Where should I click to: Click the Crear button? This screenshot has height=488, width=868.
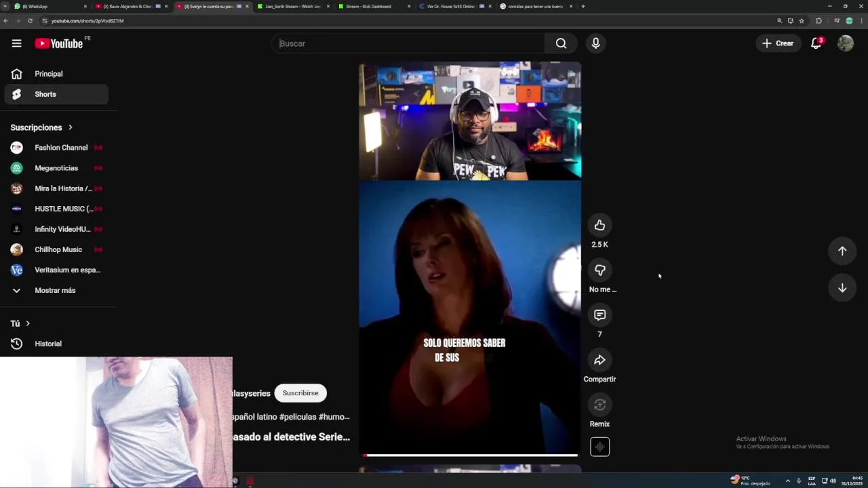pos(778,43)
